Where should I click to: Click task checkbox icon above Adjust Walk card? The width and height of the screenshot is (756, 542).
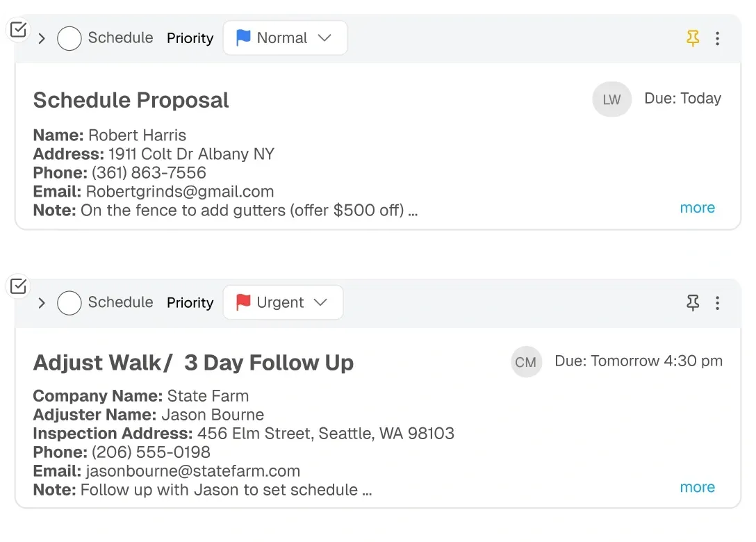[x=18, y=286]
